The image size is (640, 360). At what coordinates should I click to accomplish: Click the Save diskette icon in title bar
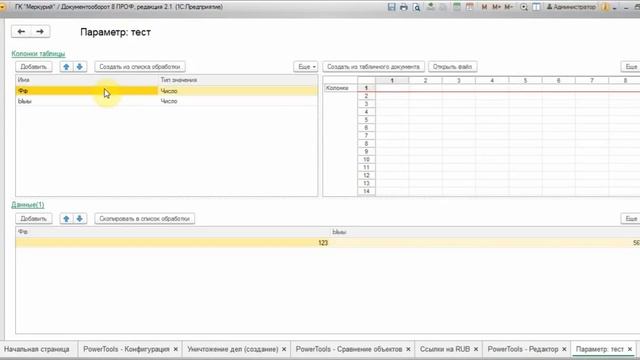click(x=391, y=7)
